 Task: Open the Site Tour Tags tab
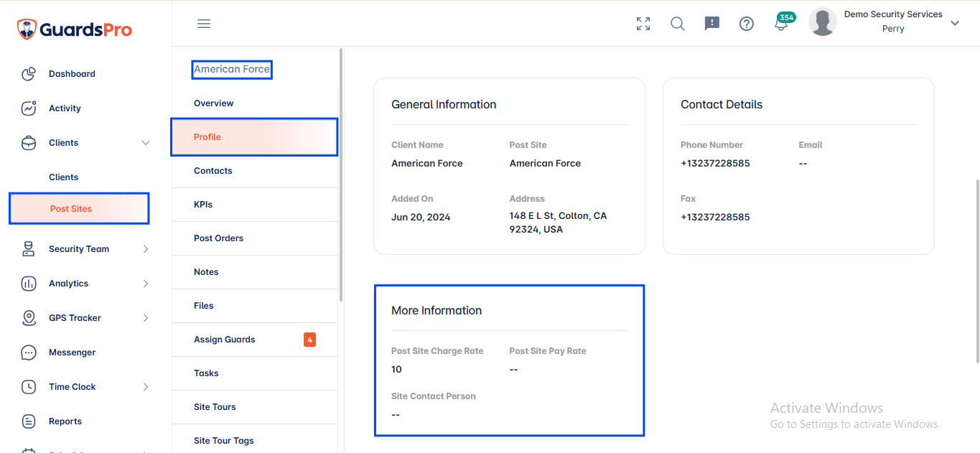click(x=255, y=441)
